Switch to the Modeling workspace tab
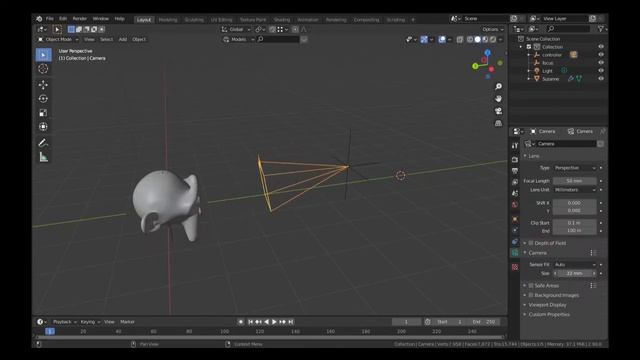Screen dimensions: 640x360 pos(168,20)
